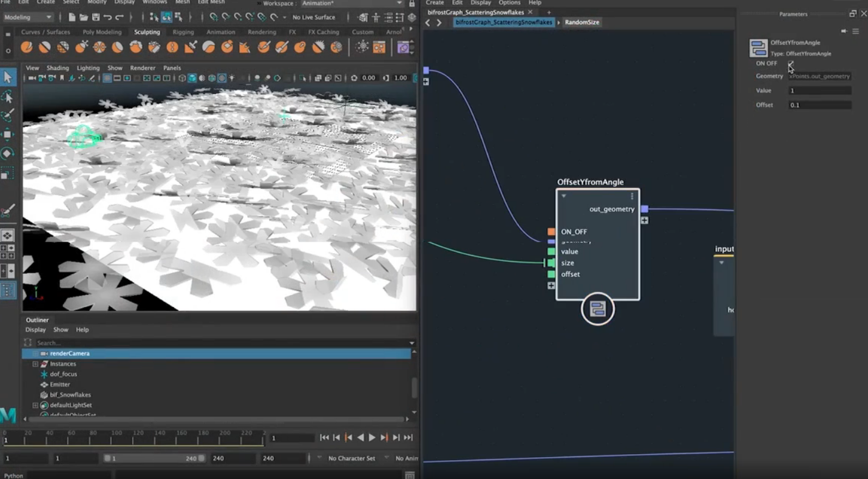Toggle the ON OFF checkbox in Parameters
This screenshot has height=479, width=868.
(x=791, y=64)
